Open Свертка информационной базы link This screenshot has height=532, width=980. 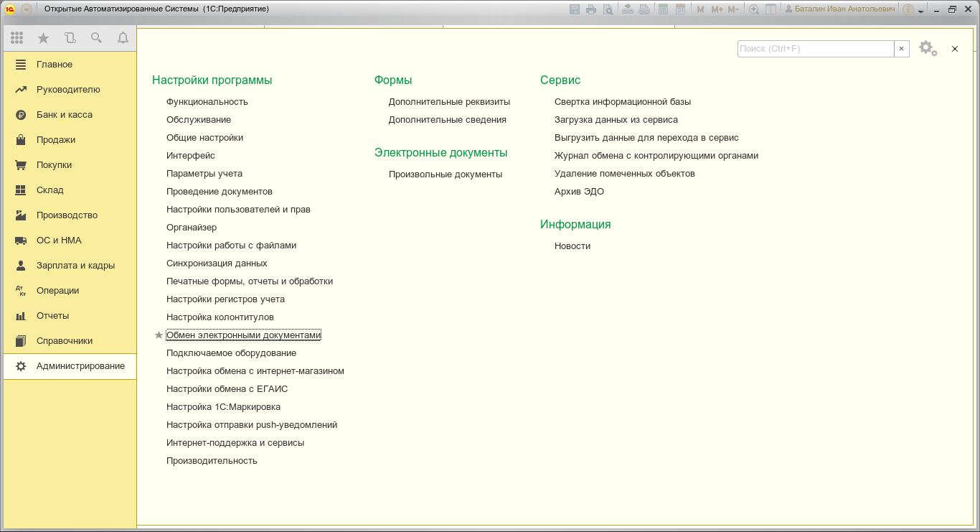click(x=623, y=102)
